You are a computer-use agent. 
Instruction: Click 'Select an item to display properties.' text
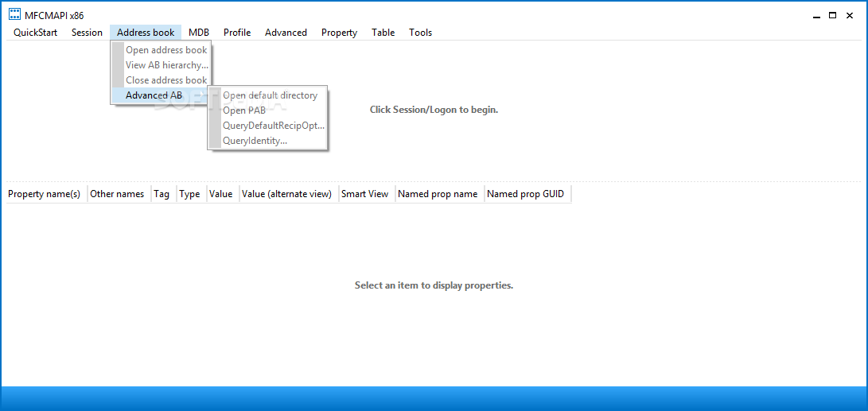tap(434, 286)
